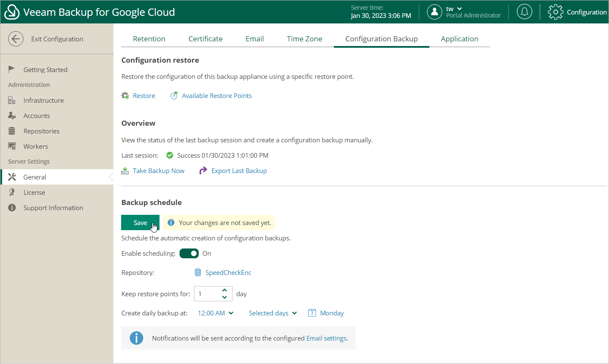The width and height of the screenshot is (609, 364).
Task: Click the Exit Configuration back arrow icon
Action: pos(16,39)
